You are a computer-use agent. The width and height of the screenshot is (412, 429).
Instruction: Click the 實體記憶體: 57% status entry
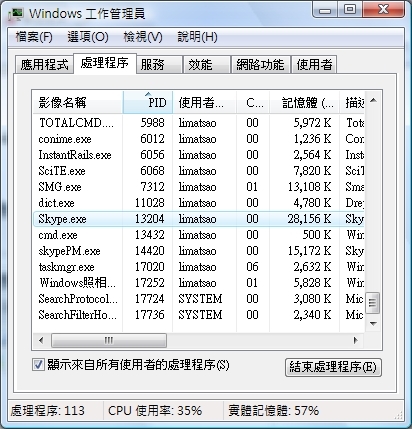274,411
